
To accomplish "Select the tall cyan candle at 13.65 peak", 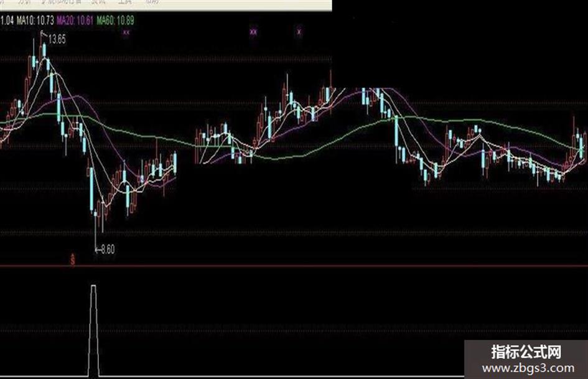I will (44, 50).
